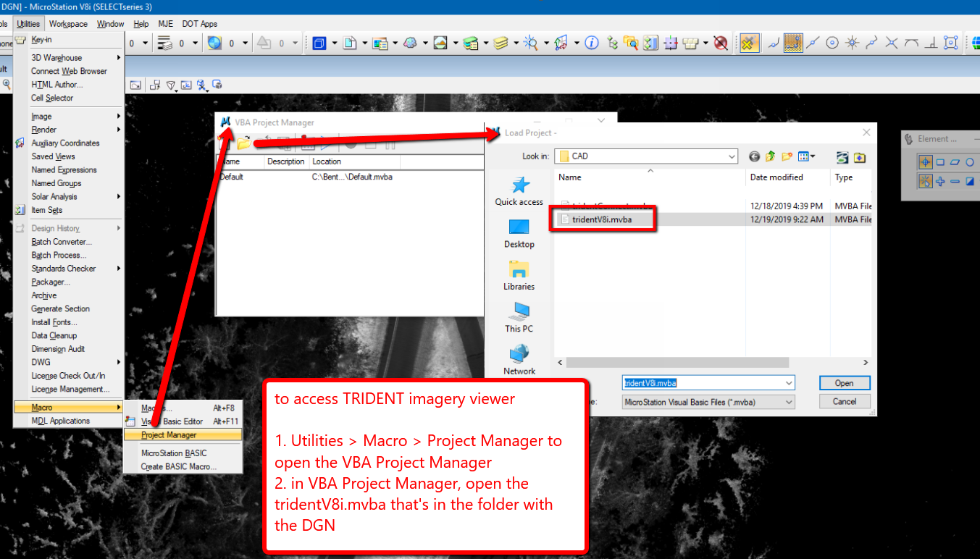This screenshot has width=980, height=559.
Task: Open the Workspace menu
Action: [x=68, y=24]
